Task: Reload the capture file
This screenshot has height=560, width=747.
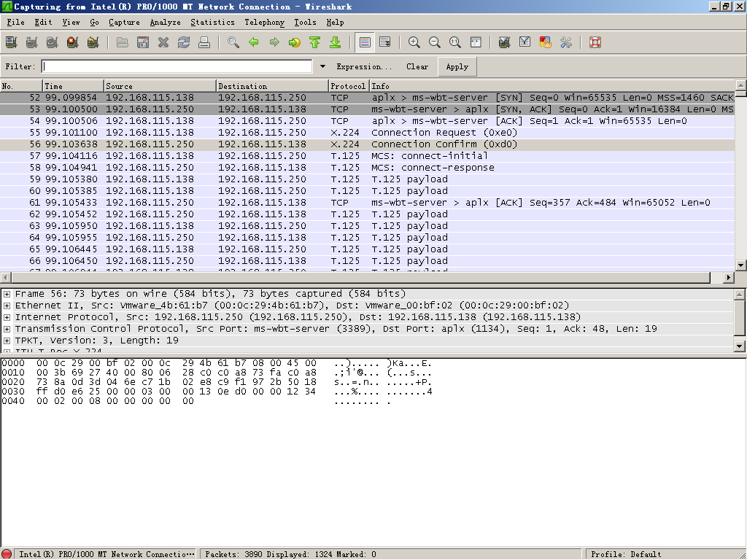Action: point(183,42)
